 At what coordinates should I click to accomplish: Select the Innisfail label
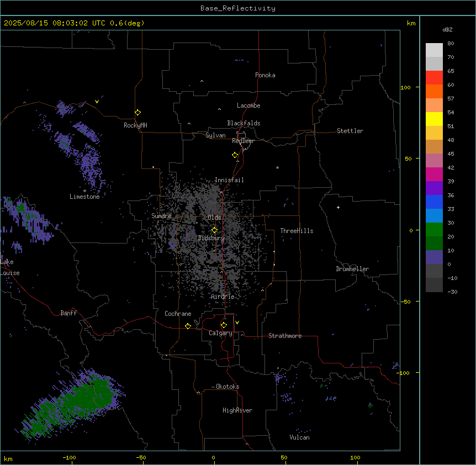click(229, 180)
